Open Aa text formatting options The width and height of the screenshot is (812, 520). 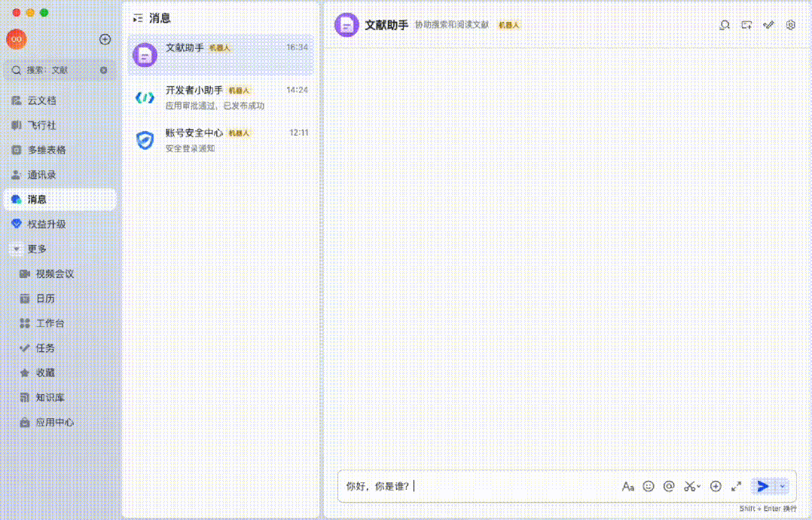627,487
